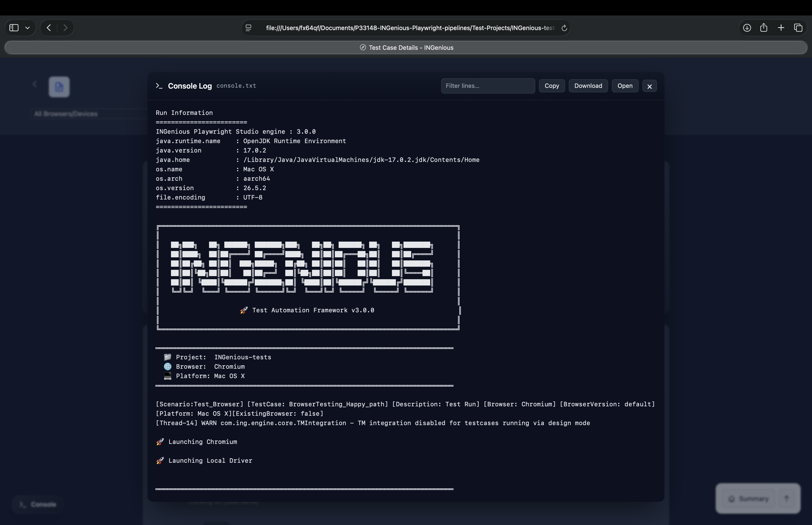
Task: Click the os.name Mac OS X line
Action: point(215,169)
